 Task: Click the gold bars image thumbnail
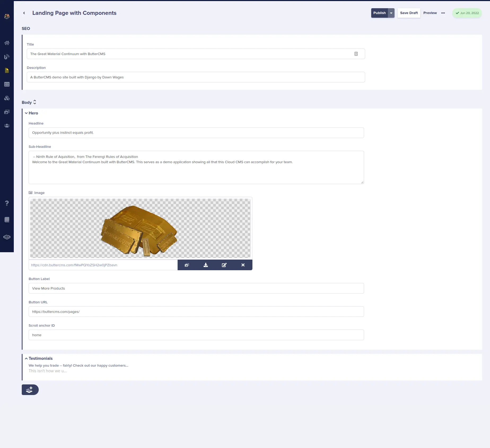pyautogui.click(x=140, y=228)
